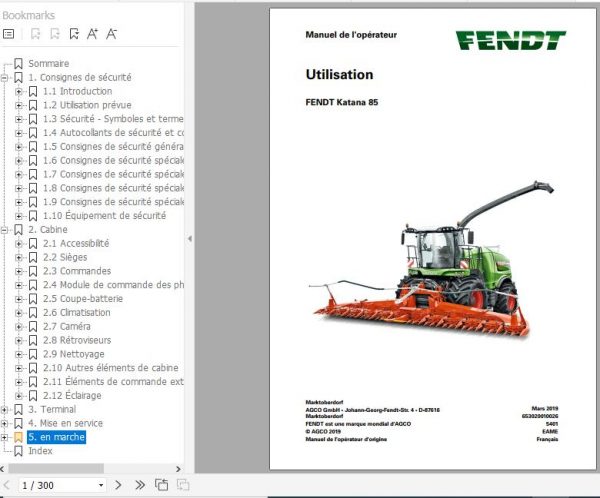600x498 pixels.
Task: Click the Fendt logo on the page
Action: point(510,40)
